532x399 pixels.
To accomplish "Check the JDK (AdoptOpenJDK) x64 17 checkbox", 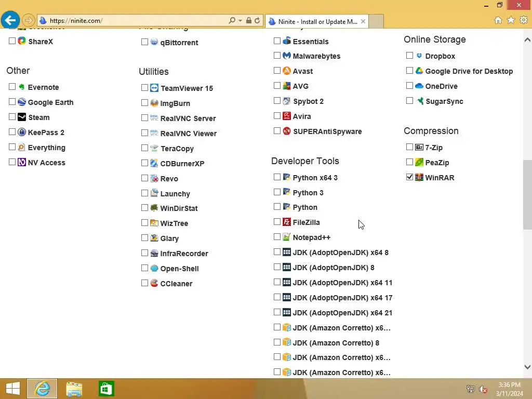I will coord(277,297).
